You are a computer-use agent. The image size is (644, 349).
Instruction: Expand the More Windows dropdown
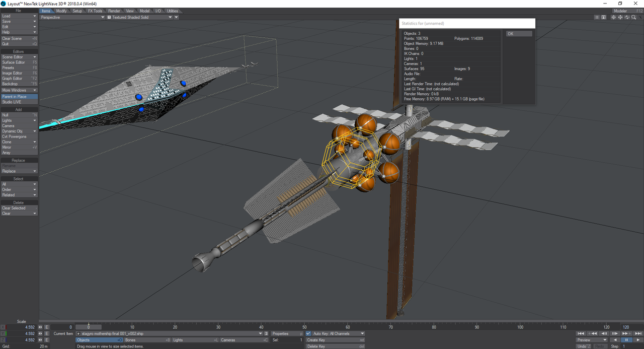[x=19, y=90]
